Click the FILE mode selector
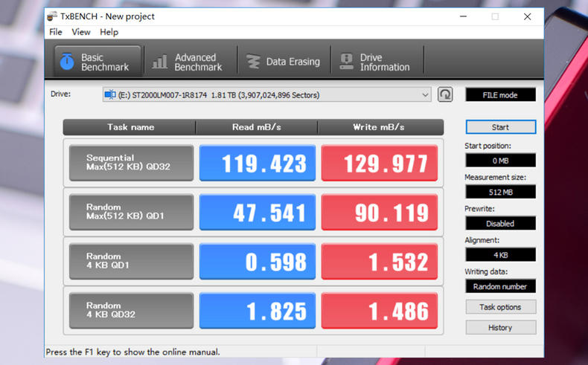 [x=500, y=95]
